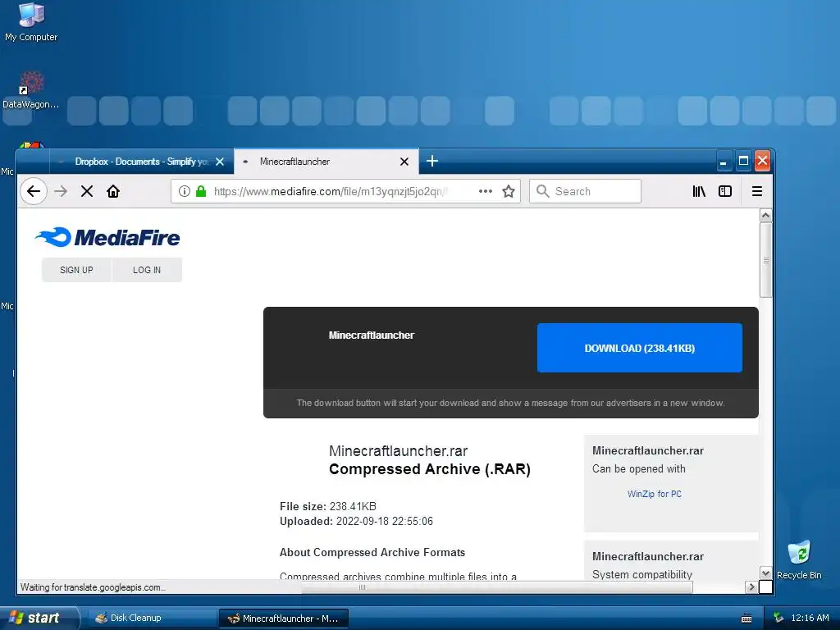The height and width of the screenshot is (630, 840).
Task: Click the System compatibility text
Action: click(642, 574)
